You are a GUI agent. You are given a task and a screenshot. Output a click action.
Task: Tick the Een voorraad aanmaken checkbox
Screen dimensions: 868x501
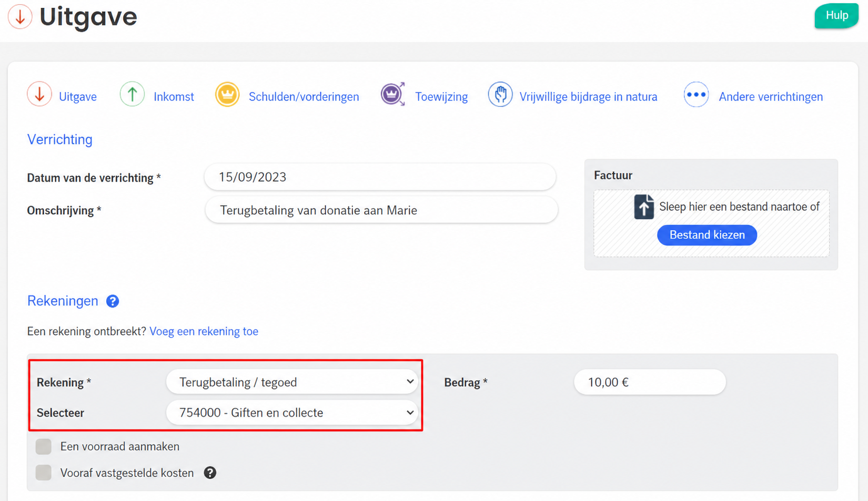(44, 446)
